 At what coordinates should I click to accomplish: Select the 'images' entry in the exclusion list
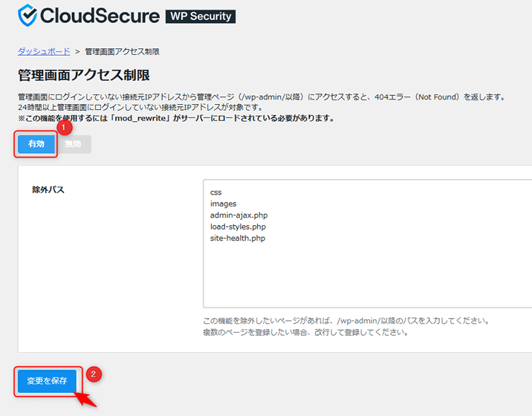[x=223, y=204]
